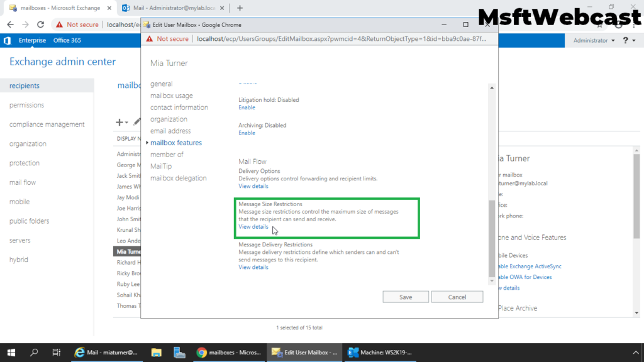The width and height of the screenshot is (644, 362).
Task: Close the Mail - Administrator tab
Action: coord(222,8)
